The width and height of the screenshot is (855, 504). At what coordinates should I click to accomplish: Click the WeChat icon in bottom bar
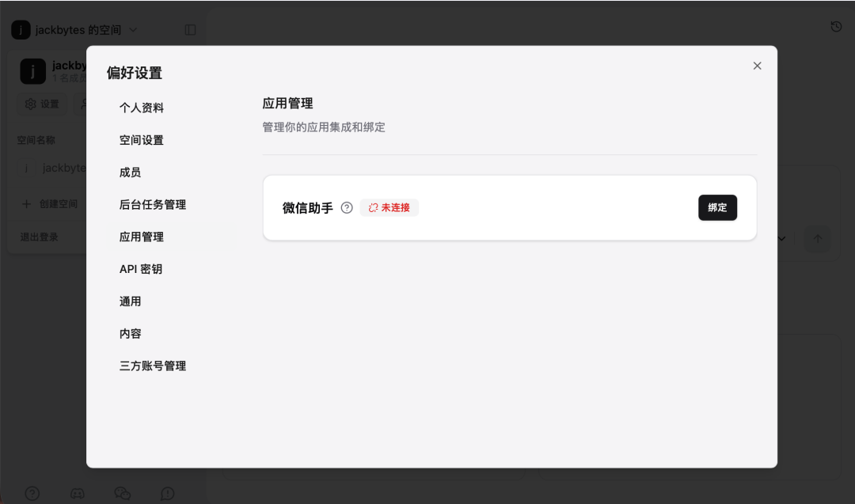(123, 493)
